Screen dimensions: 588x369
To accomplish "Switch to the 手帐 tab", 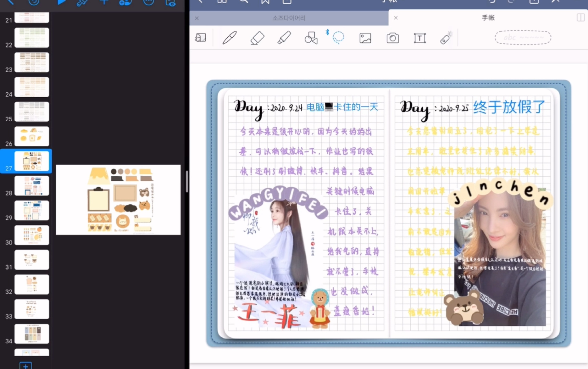I will pyautogui.click(x=488, y=18).
